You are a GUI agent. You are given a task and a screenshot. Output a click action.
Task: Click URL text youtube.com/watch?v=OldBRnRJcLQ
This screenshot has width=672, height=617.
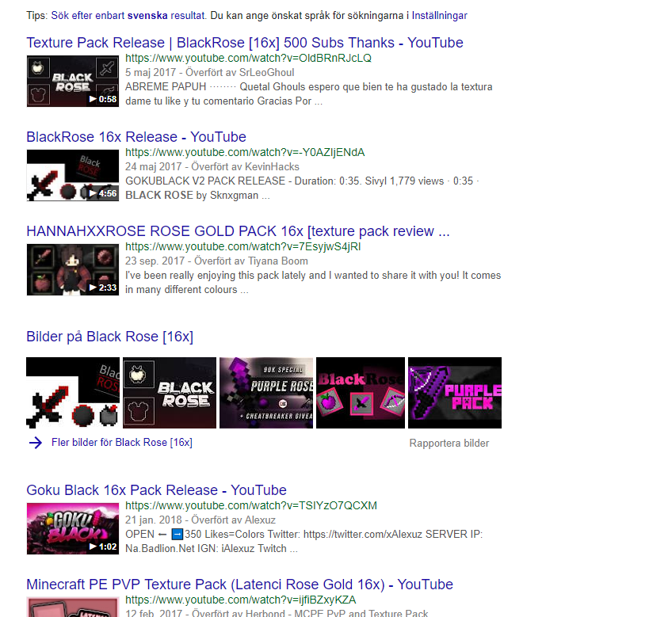click(248, 59)
